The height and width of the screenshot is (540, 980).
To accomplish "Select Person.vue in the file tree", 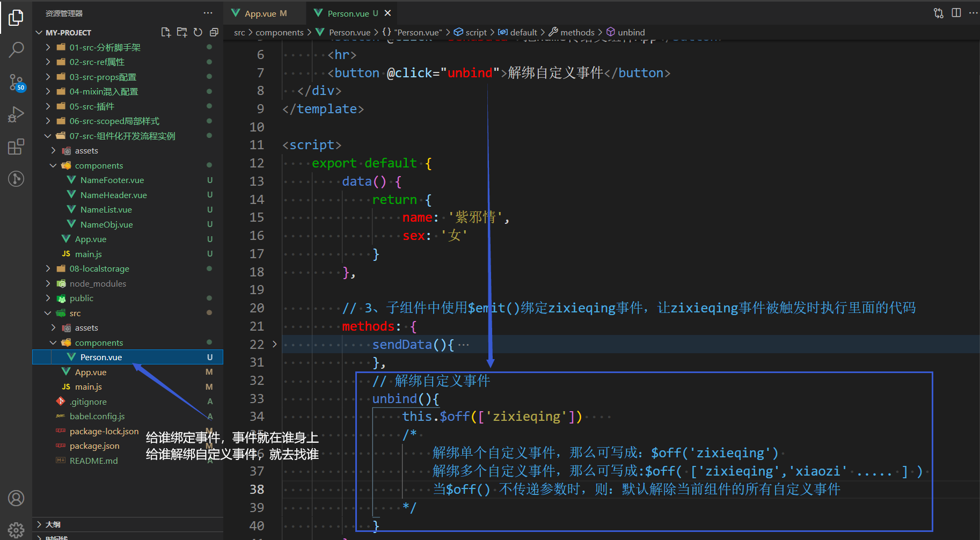I will click(128, 357).
